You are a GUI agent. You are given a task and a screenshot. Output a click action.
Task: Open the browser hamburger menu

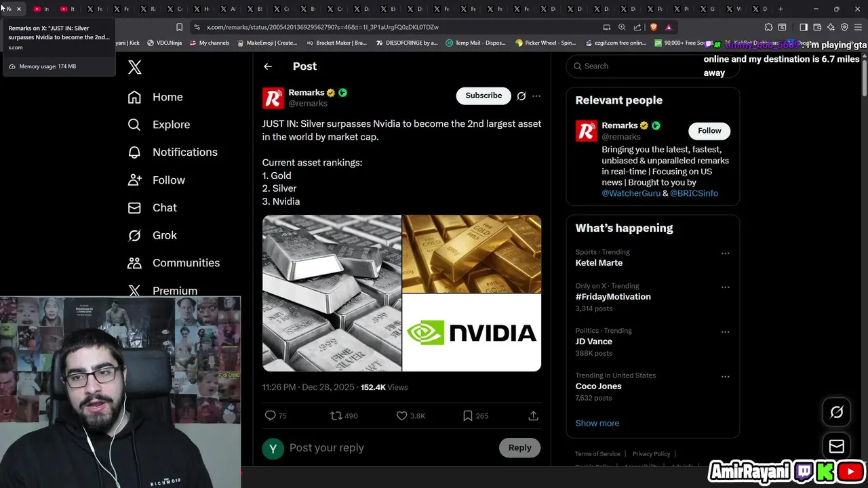click(858, 27)
